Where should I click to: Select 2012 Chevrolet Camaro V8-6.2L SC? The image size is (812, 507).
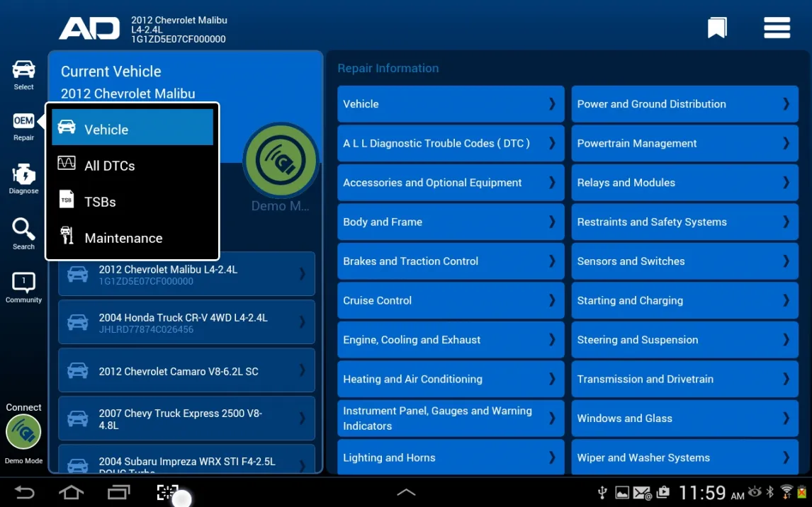[x=186, y=370]
